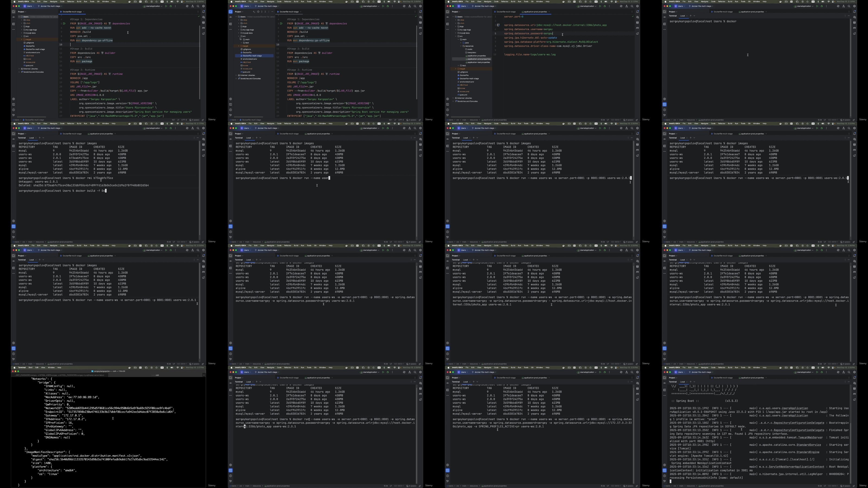Click the "IPAddress": "172.17.0.2" line

[65, 419]
